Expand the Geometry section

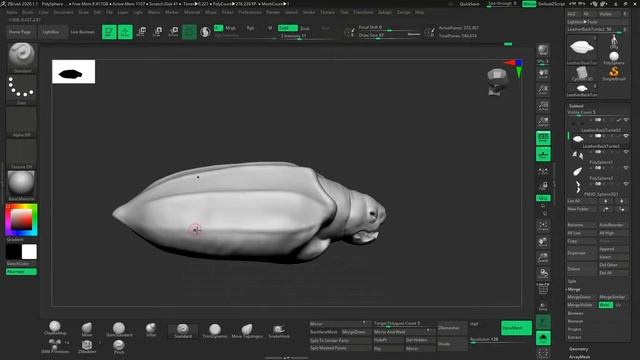click(579, 349)
